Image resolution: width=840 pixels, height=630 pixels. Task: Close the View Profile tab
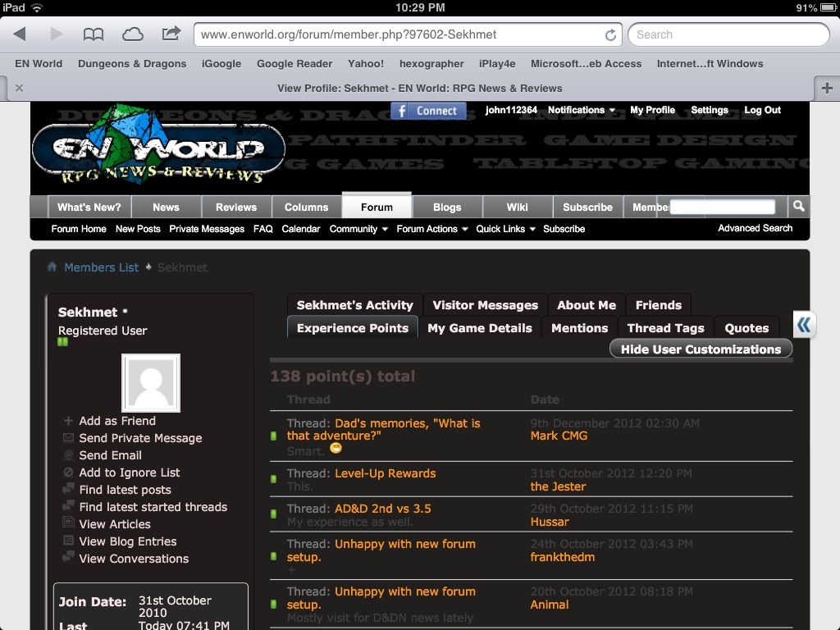(20, 88)
